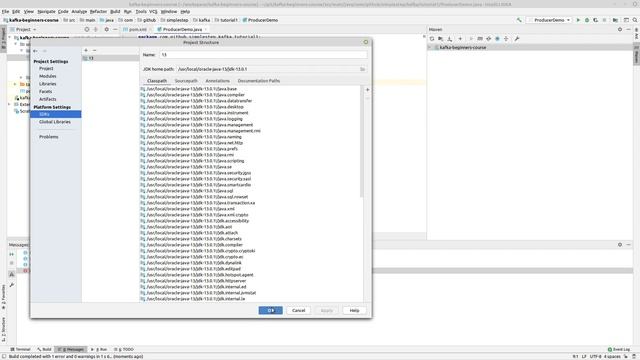The height and width of the screenshot is (360, 640).
Task: Open the File menu
Action: coord(5,11)
